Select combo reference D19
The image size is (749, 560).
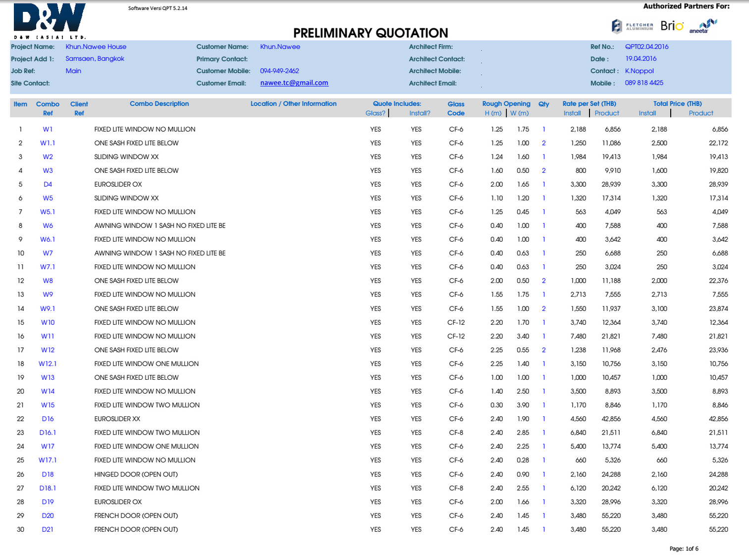[48, 502]
